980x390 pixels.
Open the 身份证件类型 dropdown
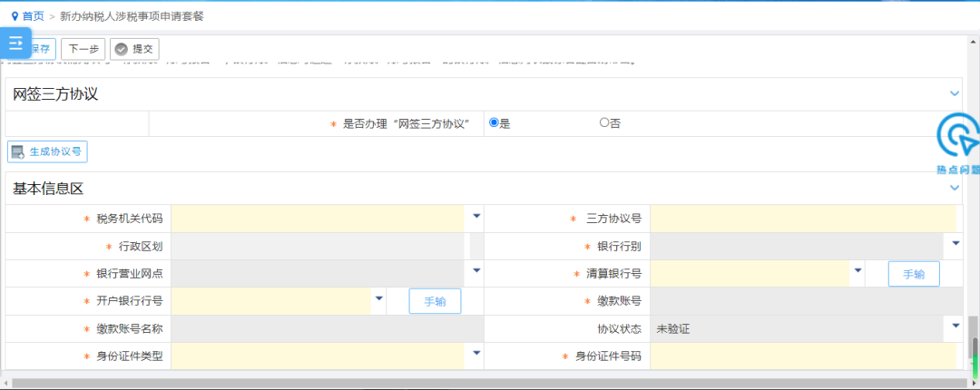coord(476,353)
